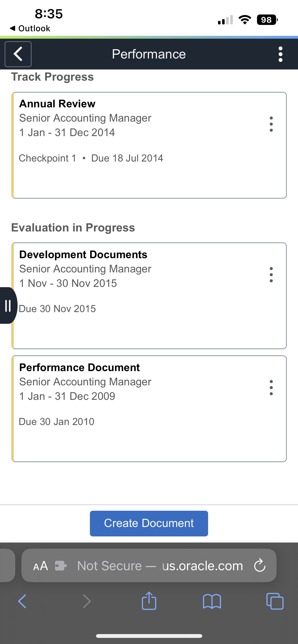Image resolution: width=298 pixels, height=644 pixels.
Task: Reload the page in Safari
Action: coord(260,565)
